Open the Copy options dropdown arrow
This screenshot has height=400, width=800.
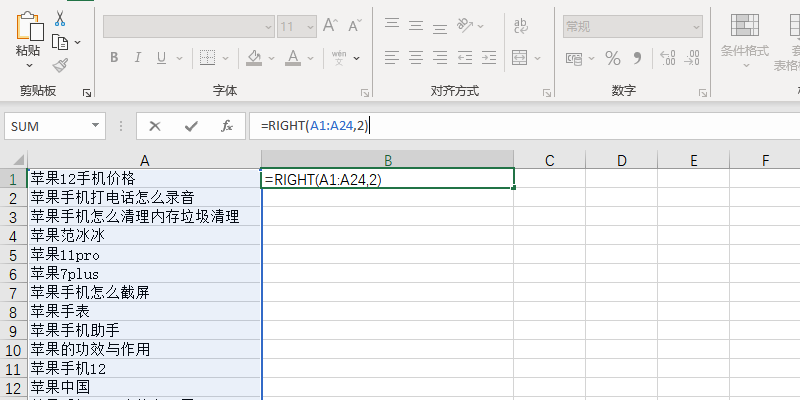tap(78, 42)
